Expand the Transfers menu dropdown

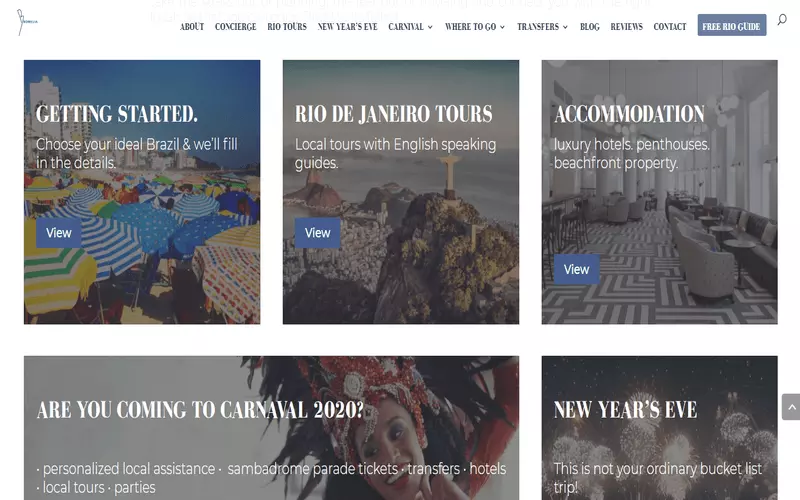[x=542, y=27]
